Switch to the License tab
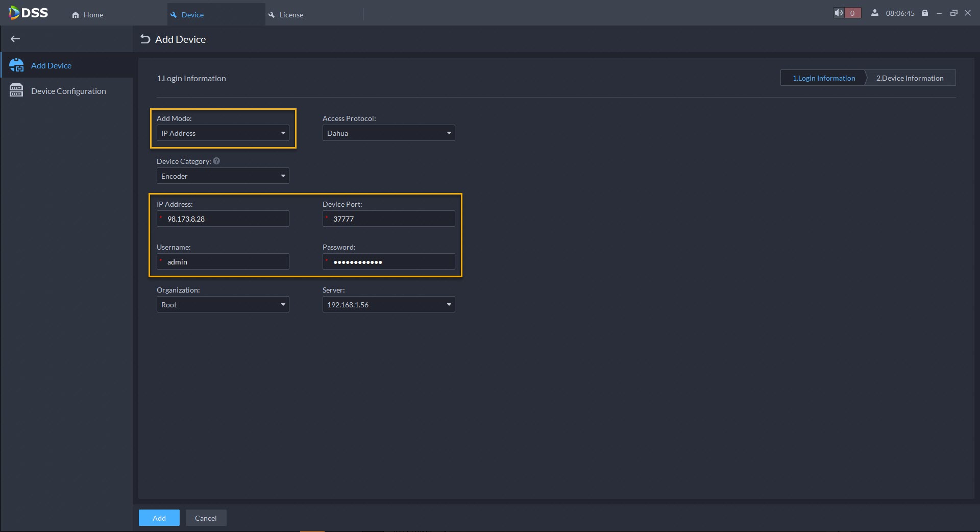The image size is (980, 532). [291, 15]
